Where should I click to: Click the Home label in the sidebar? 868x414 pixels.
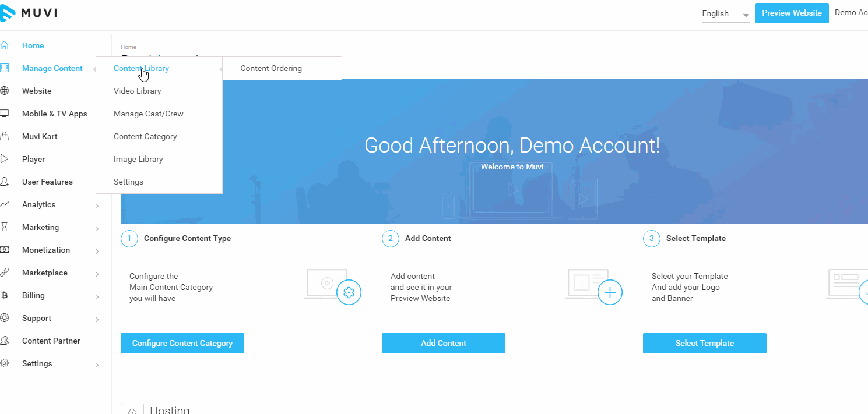pyautogui.click(x=33, y=45)
